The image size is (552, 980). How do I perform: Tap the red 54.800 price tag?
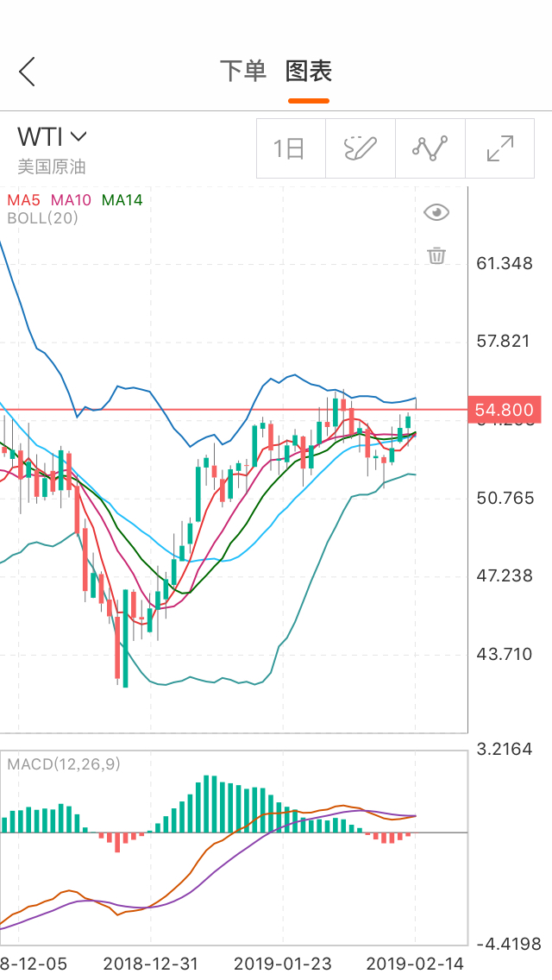click(504, 410)
